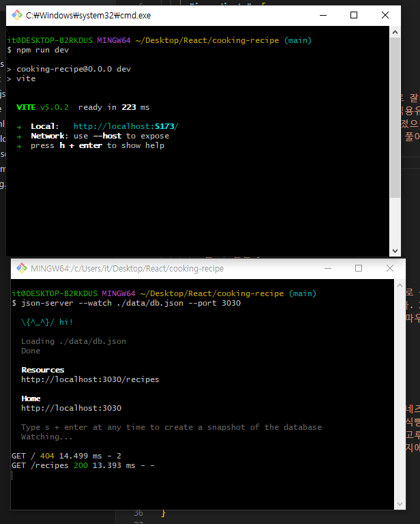Click the scroll-up arrow in MINGW64 window
The image size is (420, 524).
pos(400,285)
